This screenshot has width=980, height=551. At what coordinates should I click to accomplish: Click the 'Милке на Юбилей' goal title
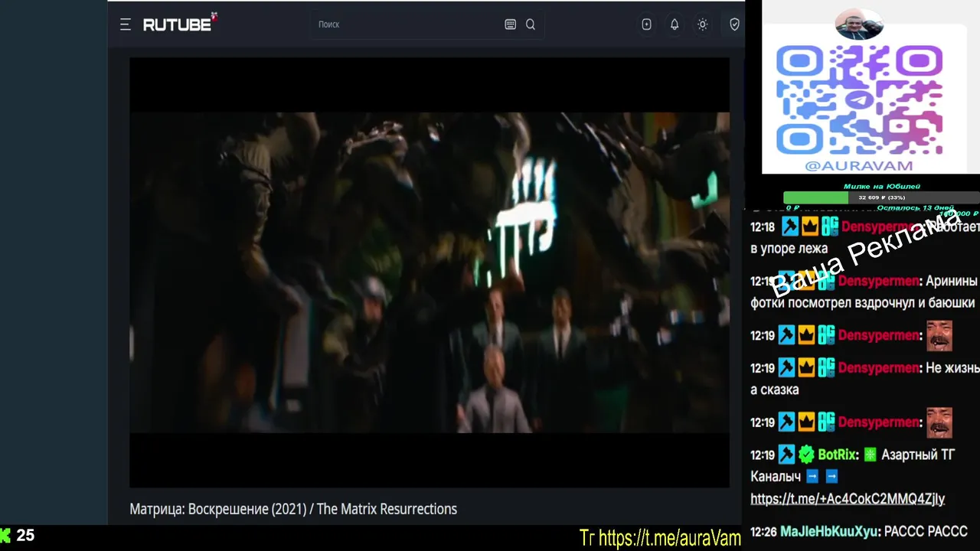pos(882,186)
